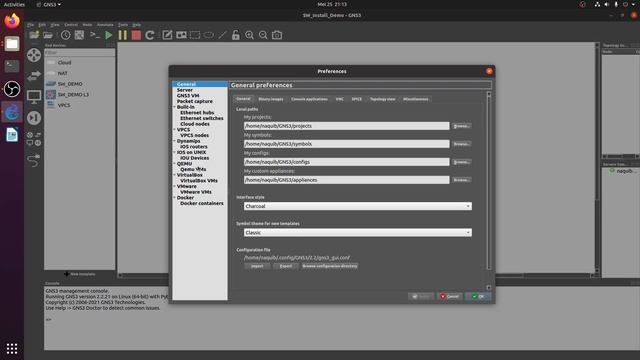Start all nodes with green play icon
640x360 pixels.
pyautogui.click(x=109, y=35)
